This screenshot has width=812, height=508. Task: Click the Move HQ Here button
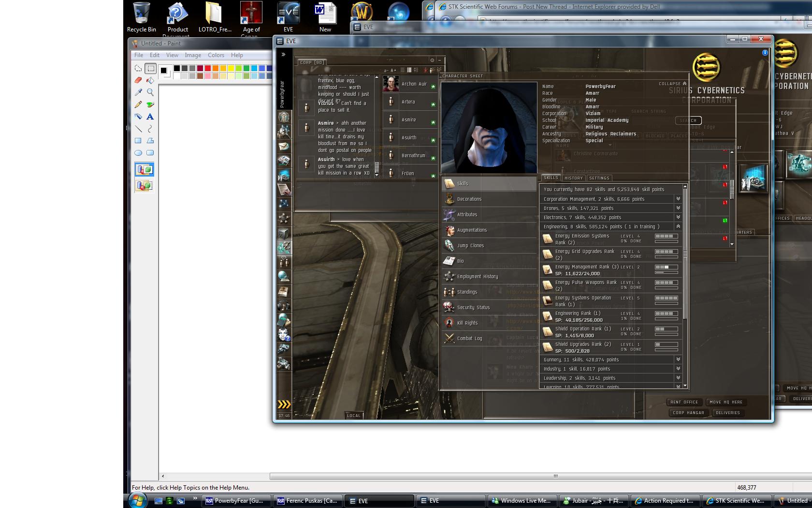point(726,402)
